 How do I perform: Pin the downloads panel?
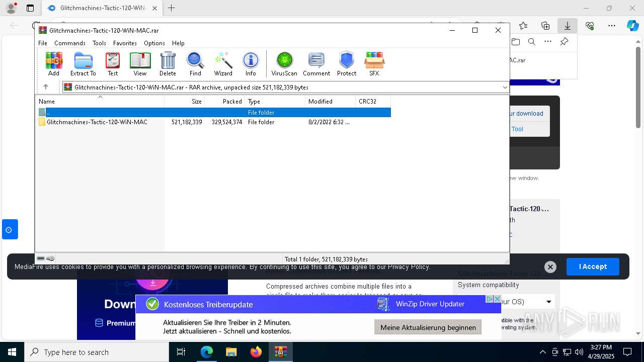565,42
